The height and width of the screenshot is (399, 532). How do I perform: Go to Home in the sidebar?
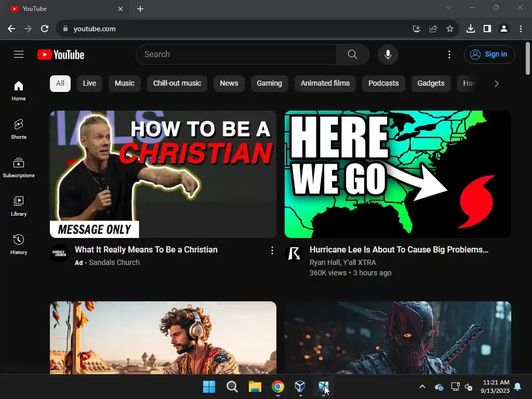coord(19,91)
